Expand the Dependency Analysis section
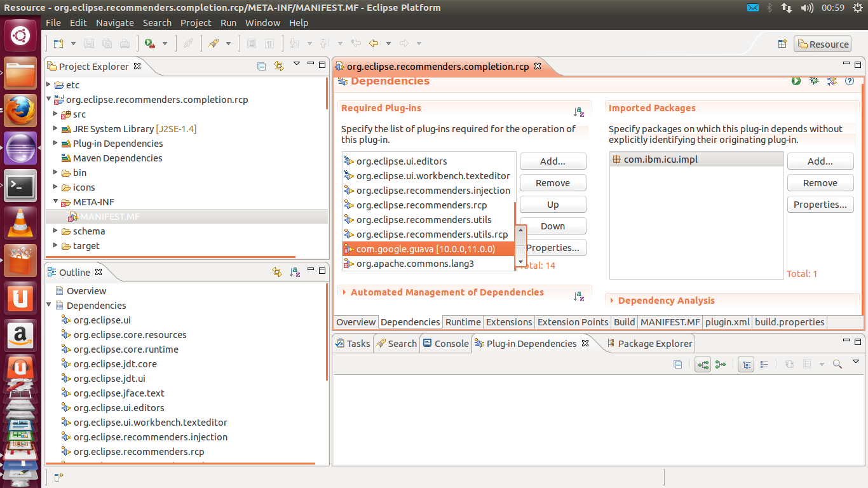The image size is (868, 488). point(612,301)
